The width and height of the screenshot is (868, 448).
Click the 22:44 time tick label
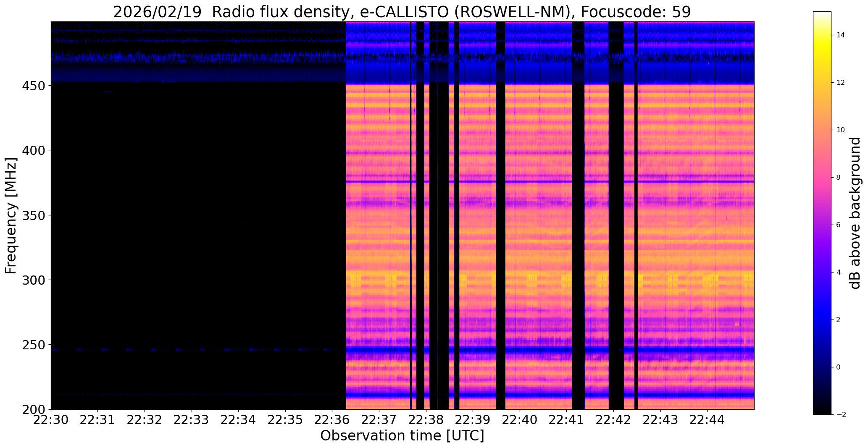coord(708,419)
